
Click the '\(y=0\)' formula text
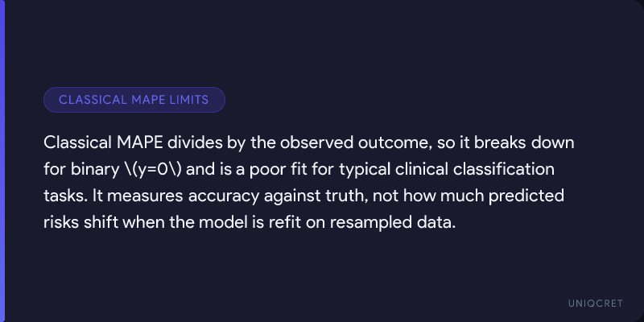(x=146, y=170)
